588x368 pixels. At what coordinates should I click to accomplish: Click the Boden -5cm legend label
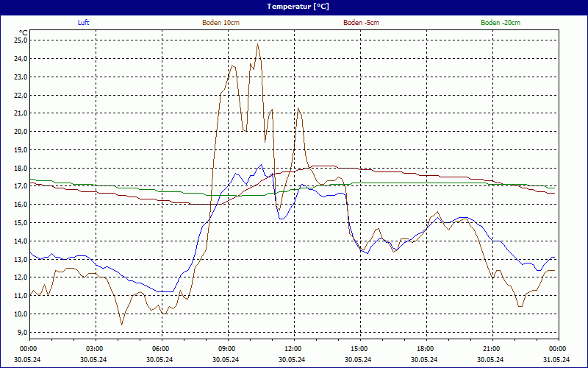point(362,23)
